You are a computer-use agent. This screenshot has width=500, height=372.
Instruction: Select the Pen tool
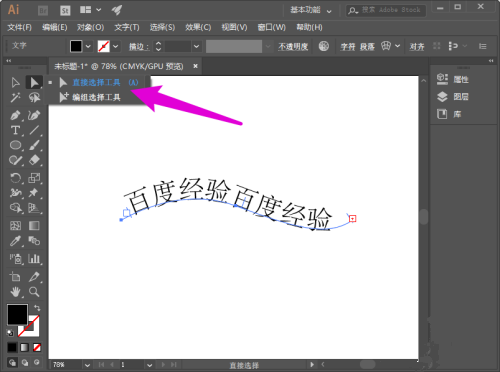tap(15, 115)
